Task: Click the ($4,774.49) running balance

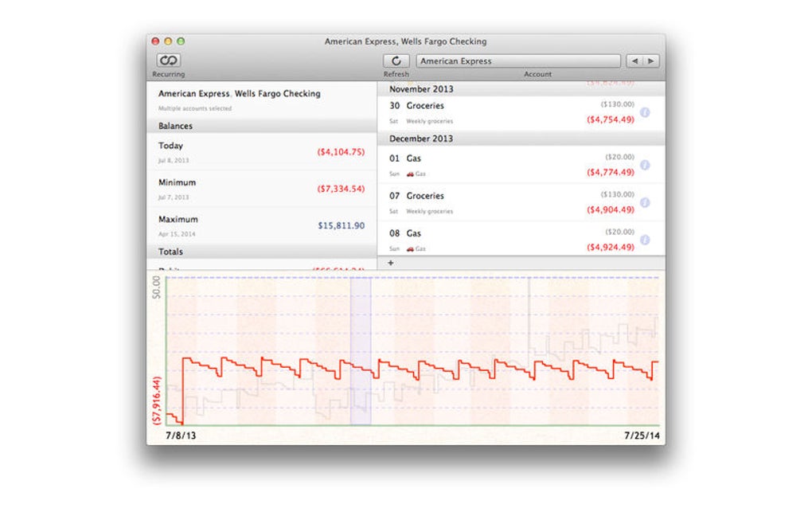Action: click(610, 173)
